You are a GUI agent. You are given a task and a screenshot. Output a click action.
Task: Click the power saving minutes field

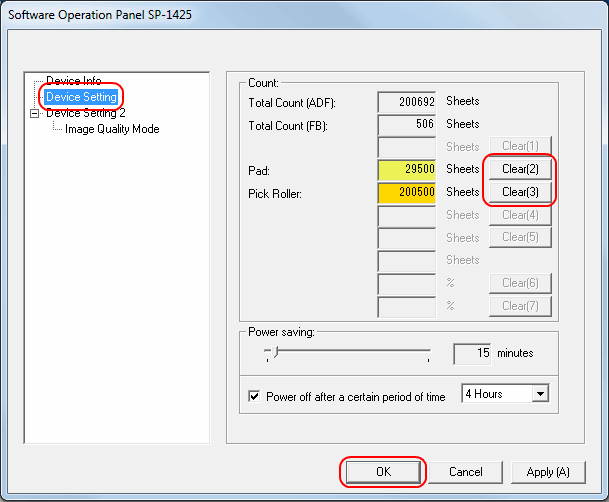pyautogui.click(x=472, y=353)
